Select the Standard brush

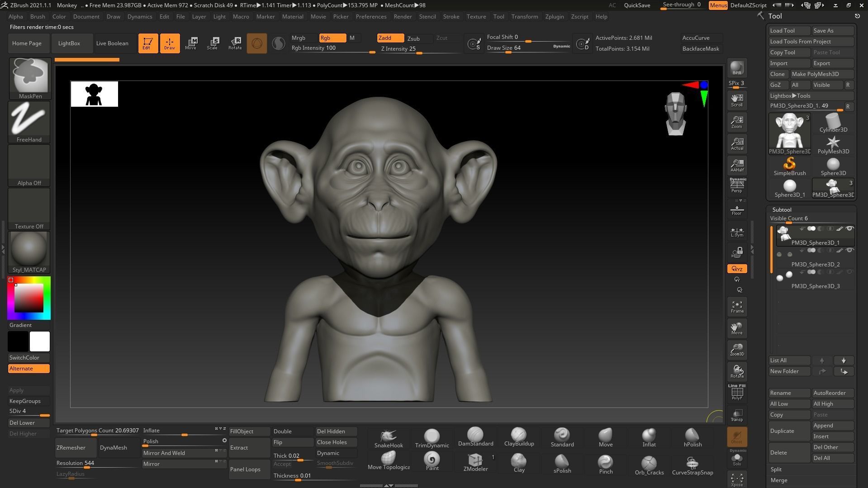562,438
